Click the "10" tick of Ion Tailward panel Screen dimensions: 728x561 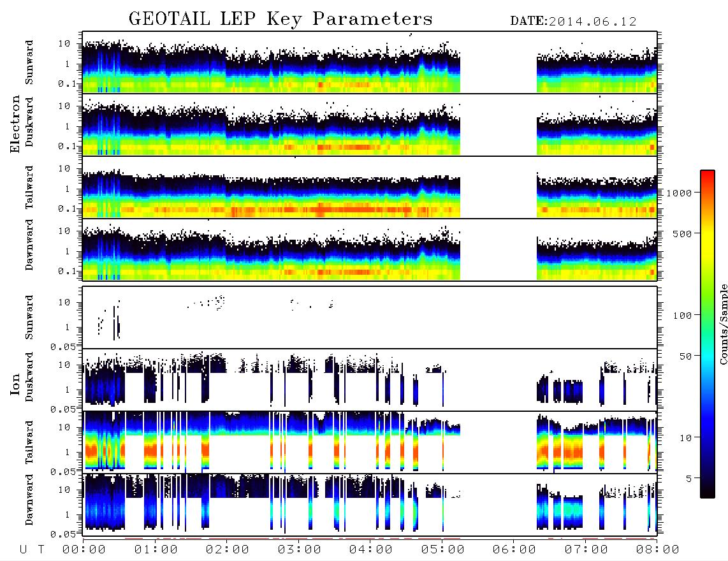pyautogui.click(x=64, y=426)
